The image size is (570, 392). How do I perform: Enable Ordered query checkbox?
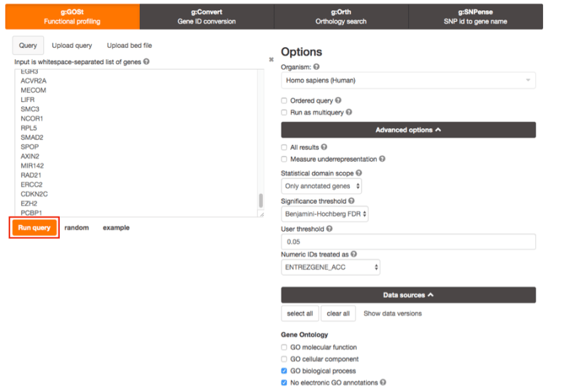284,100
